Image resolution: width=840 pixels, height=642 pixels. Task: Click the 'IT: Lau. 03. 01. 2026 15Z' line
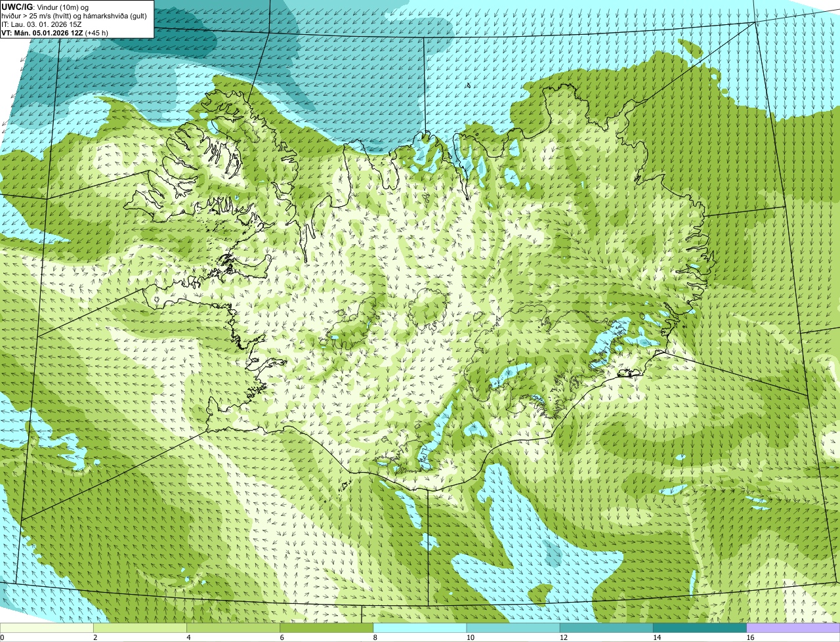click(41, 24)
